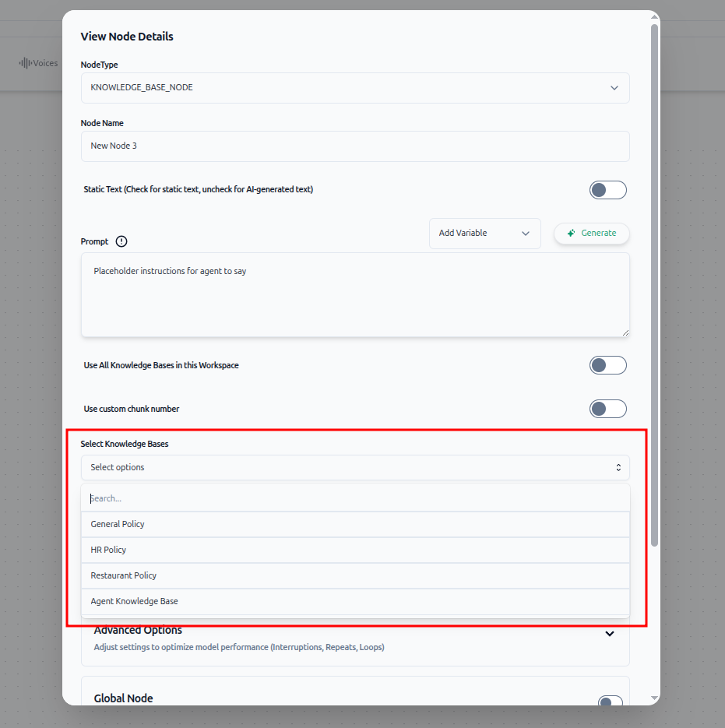Toggle the Global Node switch
The width and height of the screenshot is (725, 728).
point(610,702)
